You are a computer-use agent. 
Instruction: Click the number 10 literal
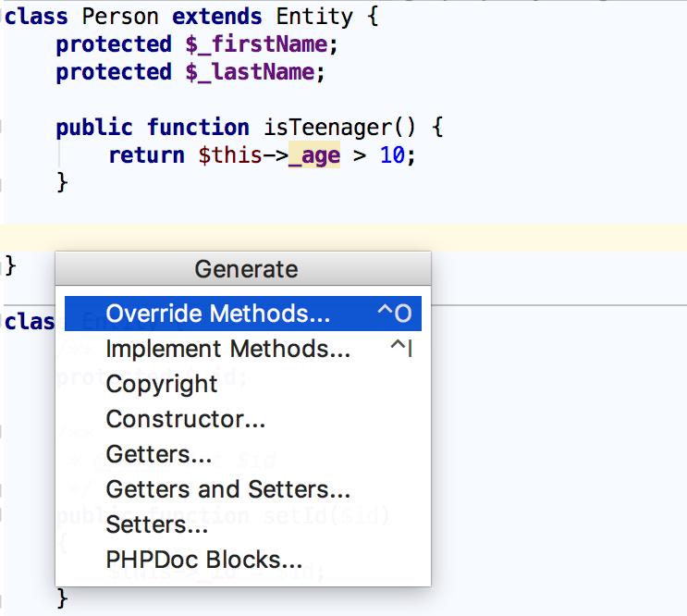pos(392,155)
